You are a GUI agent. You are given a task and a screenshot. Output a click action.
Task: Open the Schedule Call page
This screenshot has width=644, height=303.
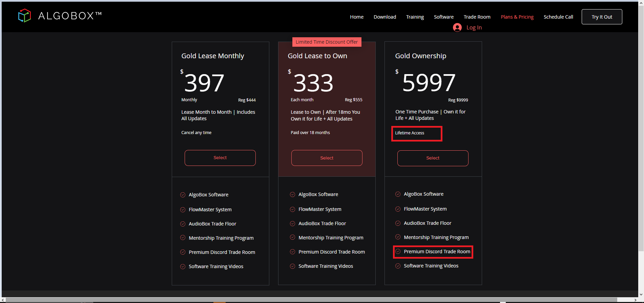point(558,17)
